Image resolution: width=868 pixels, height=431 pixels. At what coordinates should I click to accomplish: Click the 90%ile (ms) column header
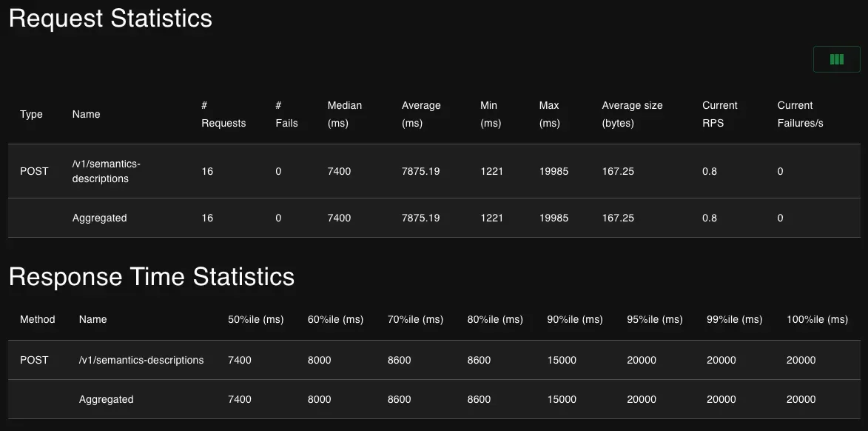tap(574, 319)
